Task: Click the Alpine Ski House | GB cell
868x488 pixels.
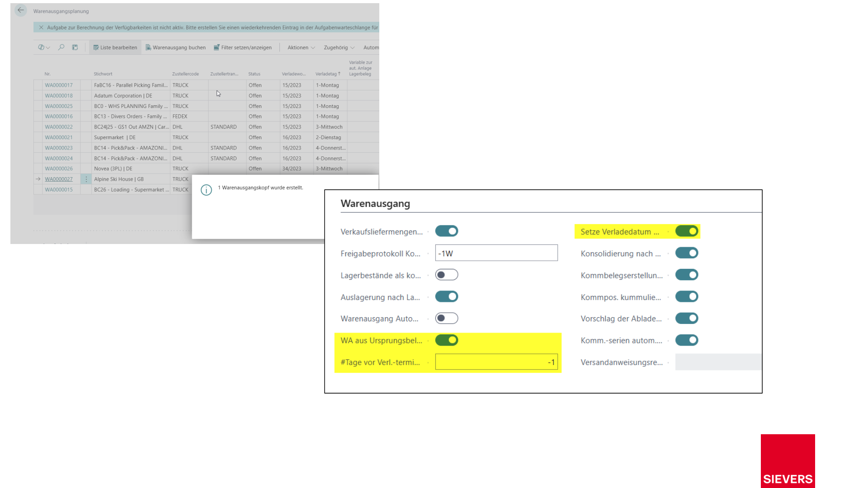Action: pyautogui.click(x=131, y=179)
